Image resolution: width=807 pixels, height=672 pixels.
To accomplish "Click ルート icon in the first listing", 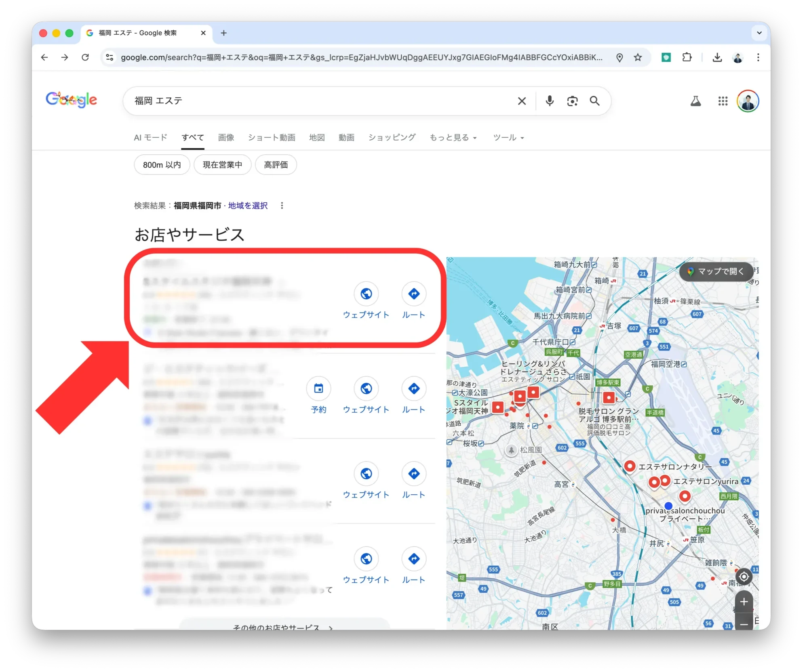I will point(413,294).
